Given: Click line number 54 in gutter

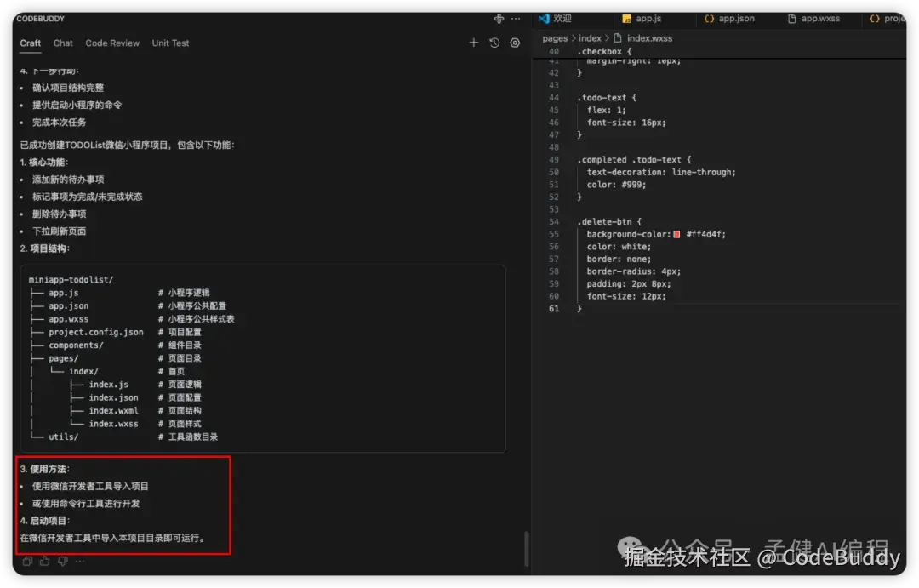Looking at the screenshot, I should 554,222.
